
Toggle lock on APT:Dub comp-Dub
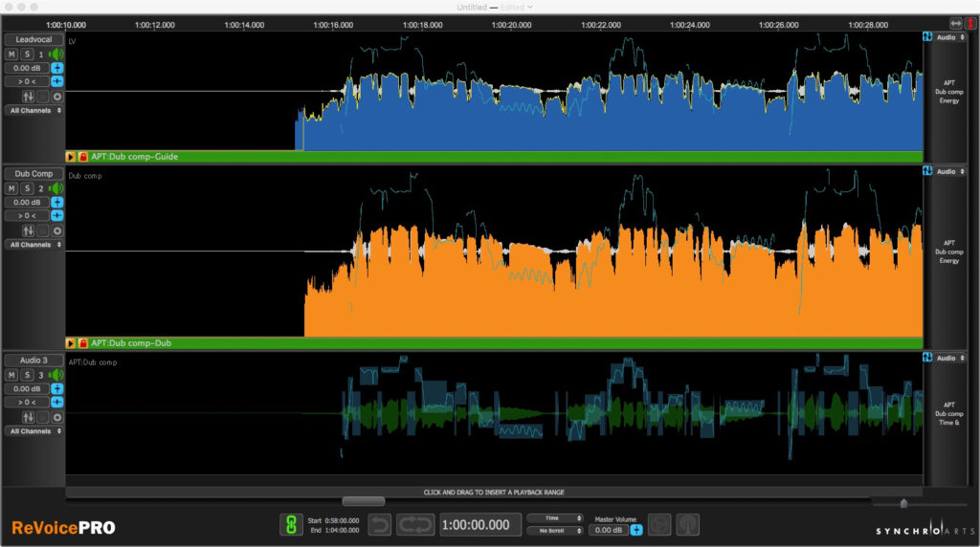pyautogui.click(x=83, y=343)
